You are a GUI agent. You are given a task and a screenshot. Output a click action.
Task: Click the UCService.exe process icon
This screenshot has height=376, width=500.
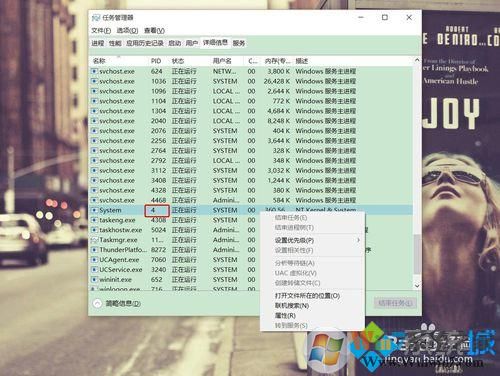coord(95,270)
